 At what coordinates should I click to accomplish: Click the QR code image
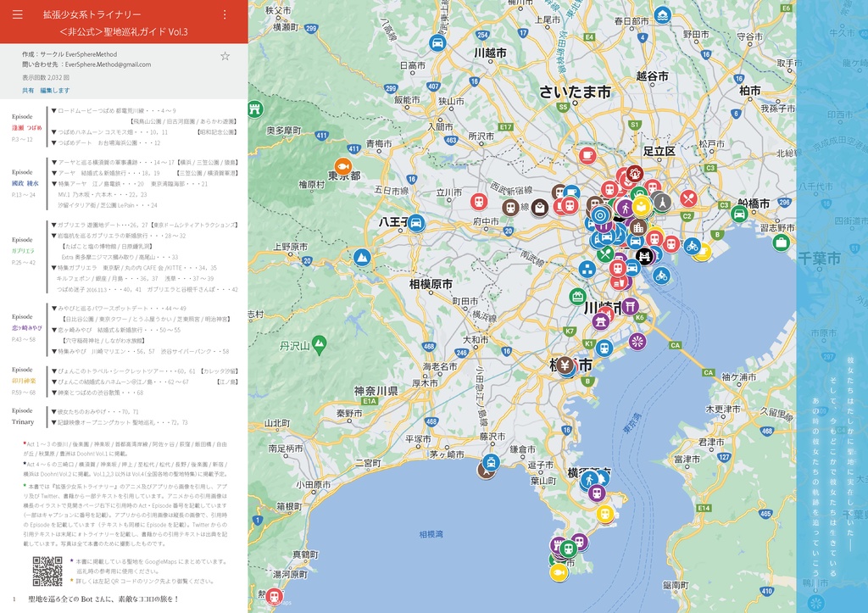[x=47, y=571]
